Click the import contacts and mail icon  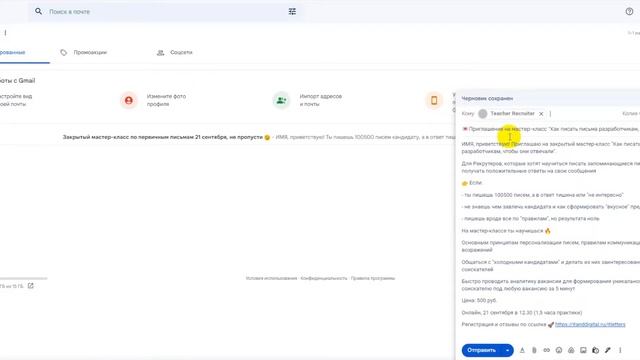point(281,100)
